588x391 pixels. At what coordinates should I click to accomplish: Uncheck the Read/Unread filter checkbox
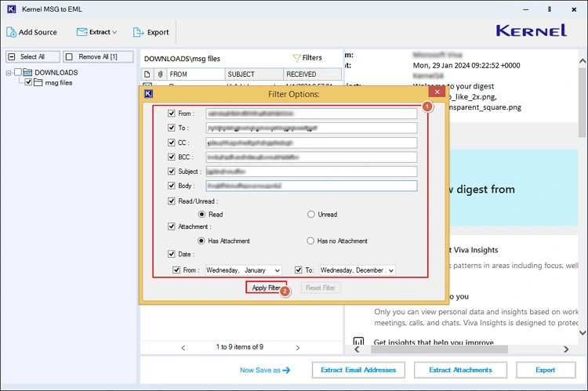(x=172, y=201)
